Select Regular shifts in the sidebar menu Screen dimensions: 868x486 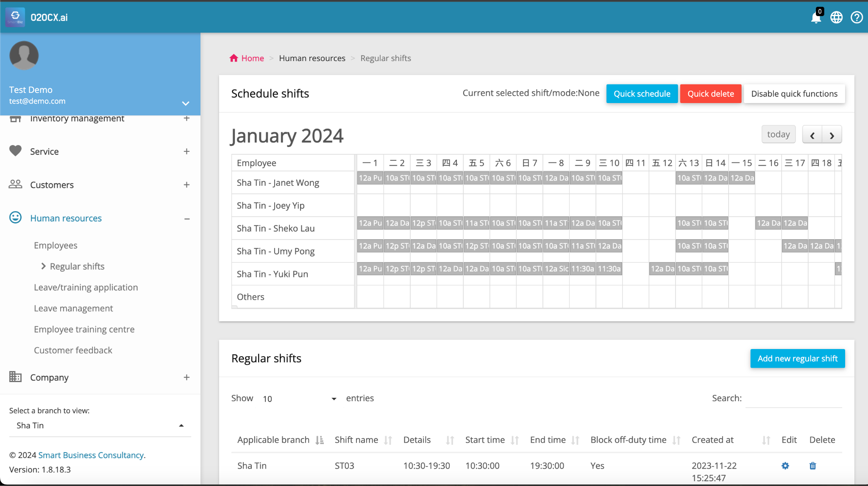pyautogui.click(x=77, y=266)
